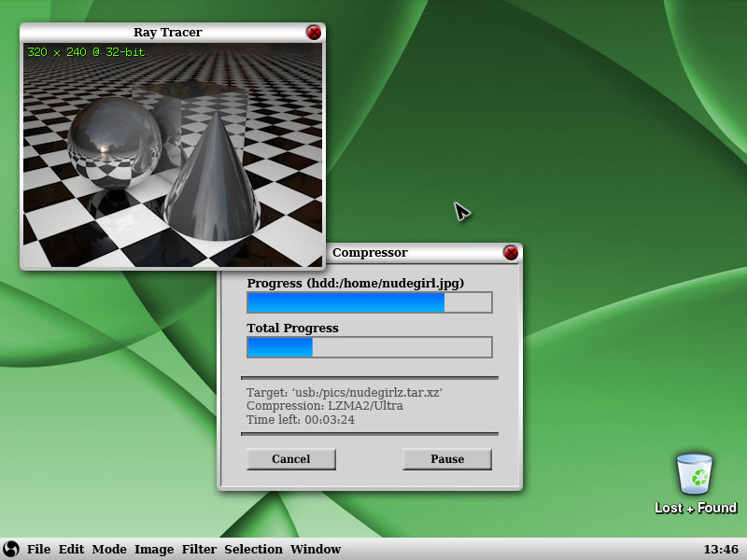Open the Selection menu
The image size is (747, 560).
click(x=254, y=549)
